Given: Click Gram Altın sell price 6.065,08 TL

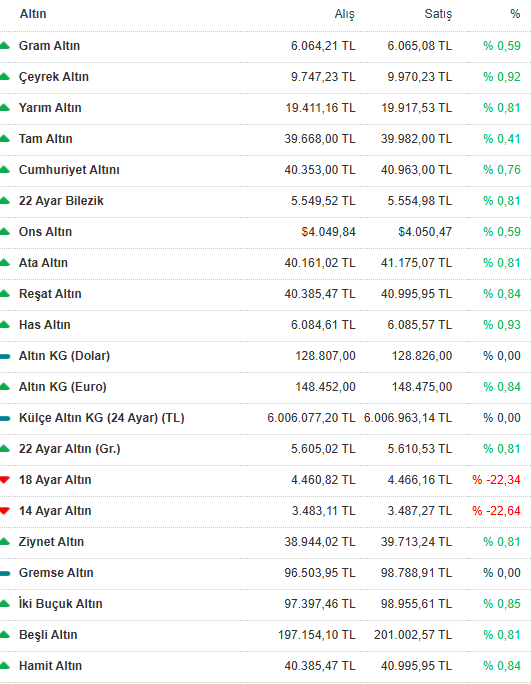Looking at the screenshot, I should coord(420,46).
